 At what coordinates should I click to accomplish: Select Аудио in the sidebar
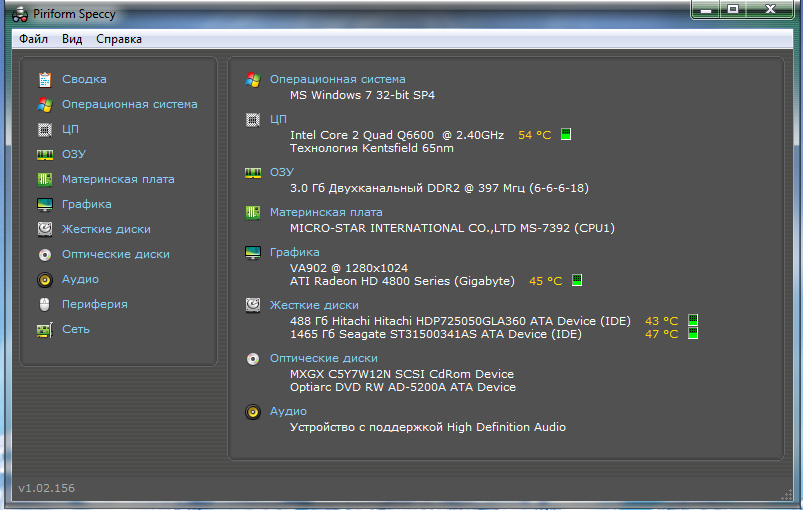tap(80, 280)
